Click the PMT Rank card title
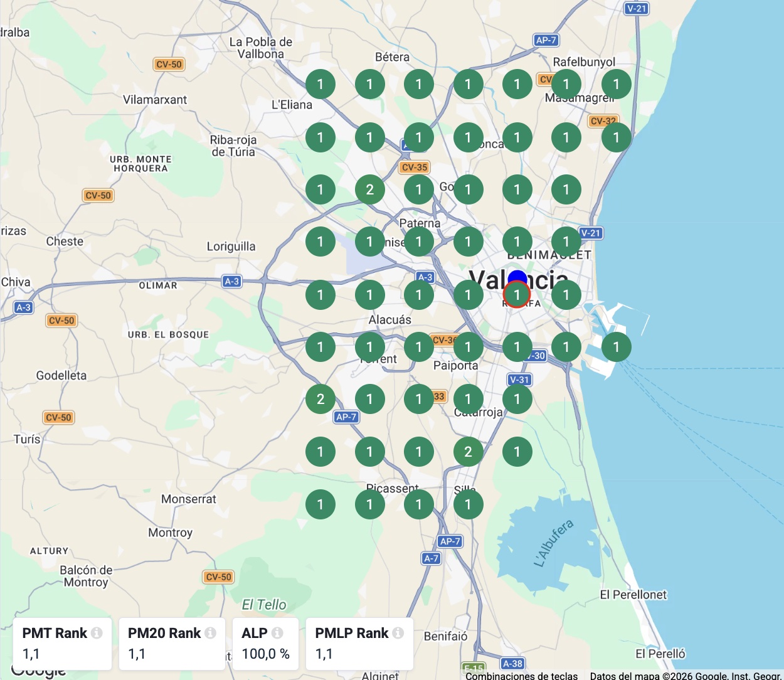This screenshot has width=784, height=680. click(55, 633)
